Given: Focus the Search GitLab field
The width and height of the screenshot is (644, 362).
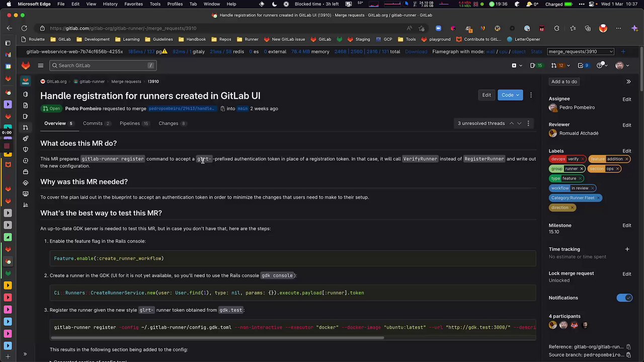Looking at the screenshot, I should (x=103, y=65).
